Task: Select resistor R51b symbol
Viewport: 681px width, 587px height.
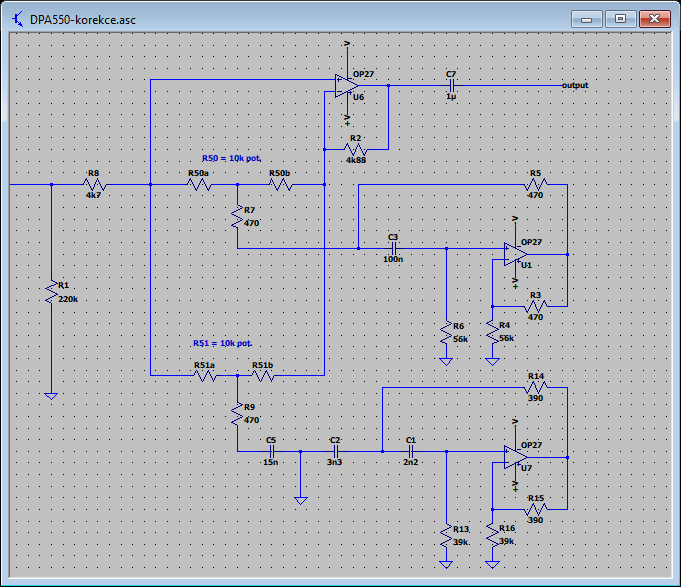Action: tap(263, 376)
